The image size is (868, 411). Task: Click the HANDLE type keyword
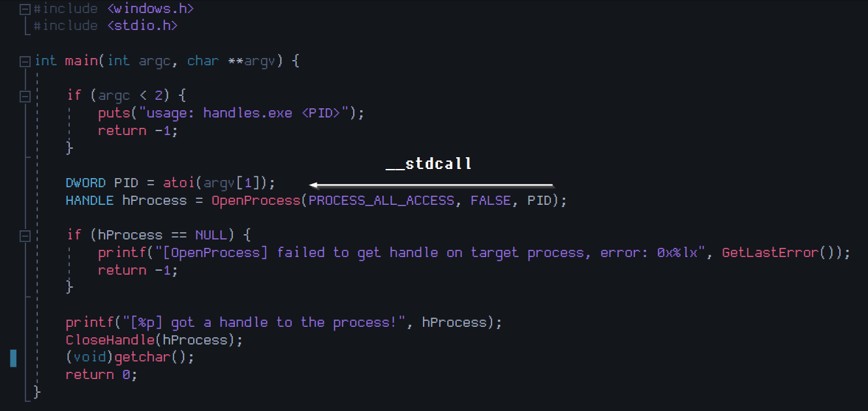tap(89, 200)
